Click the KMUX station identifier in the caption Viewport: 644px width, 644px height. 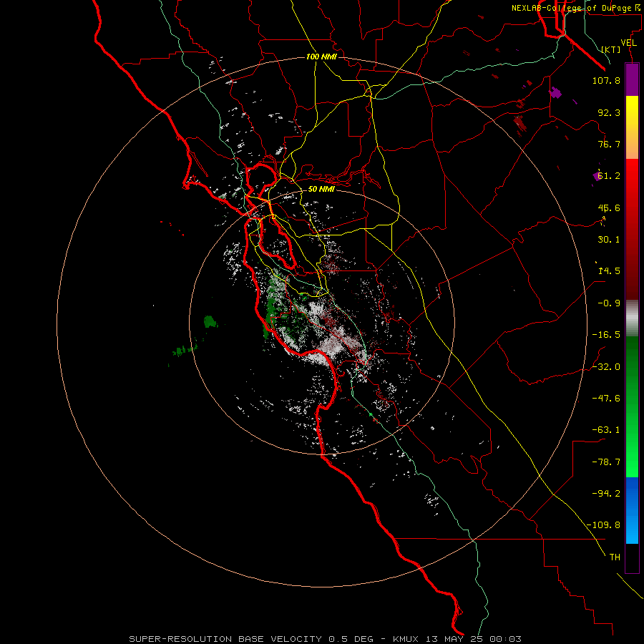406,639
